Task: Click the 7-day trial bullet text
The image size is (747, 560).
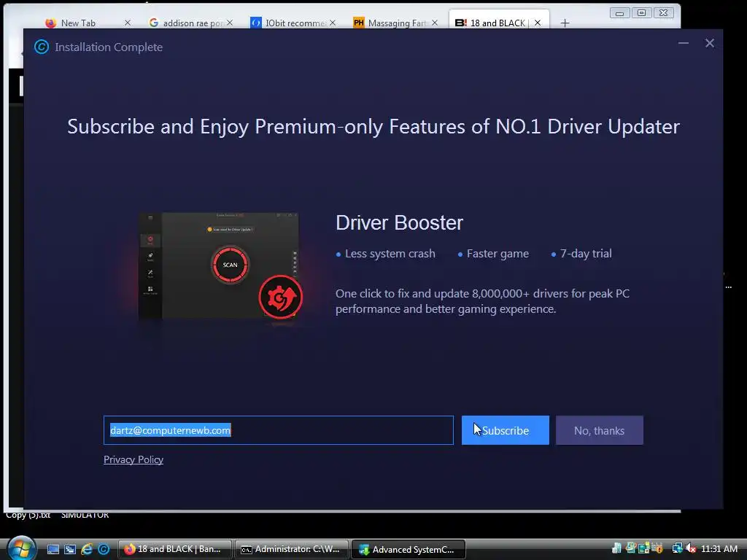Action: [x=586, y=254]
